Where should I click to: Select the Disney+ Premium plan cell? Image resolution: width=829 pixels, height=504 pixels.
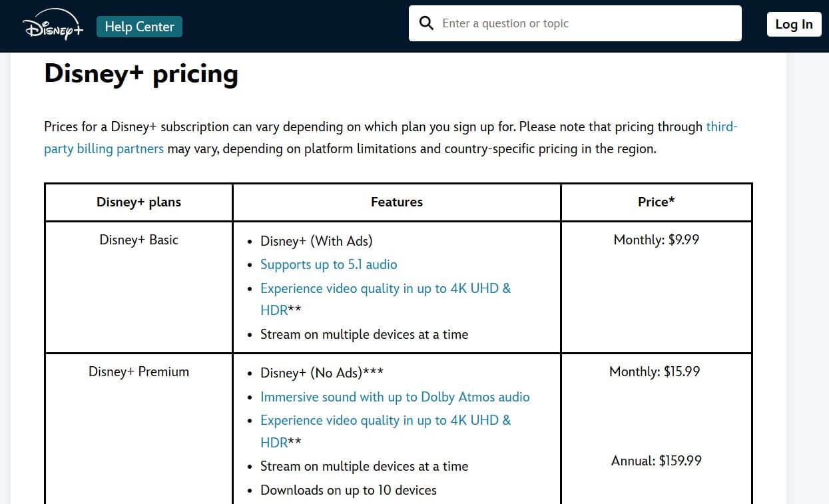tap(138, 372)
